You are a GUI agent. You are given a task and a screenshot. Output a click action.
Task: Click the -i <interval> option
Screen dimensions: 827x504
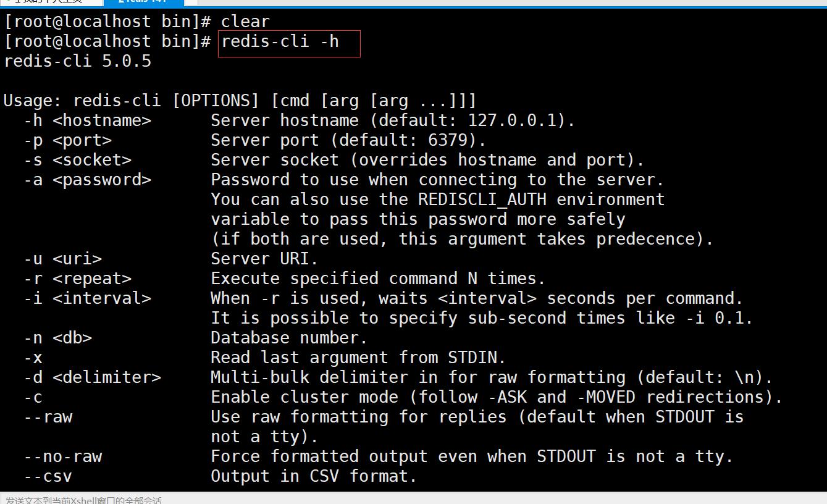point(88,298)
